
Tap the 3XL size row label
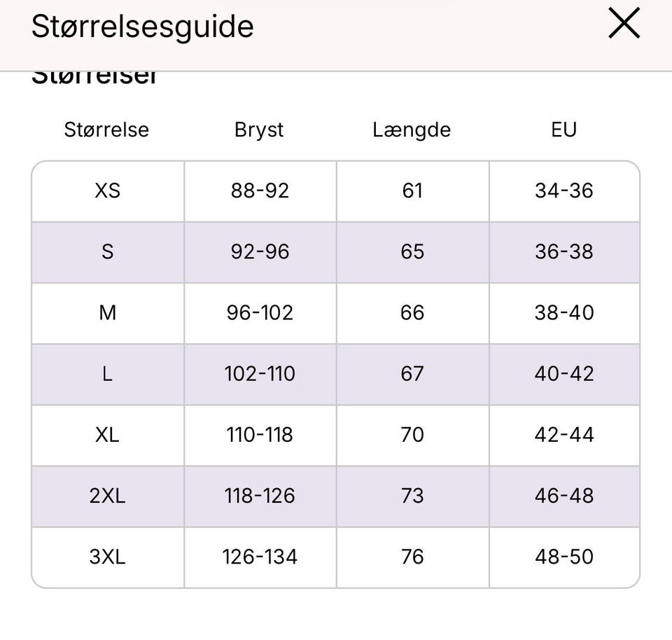point(107,557)
